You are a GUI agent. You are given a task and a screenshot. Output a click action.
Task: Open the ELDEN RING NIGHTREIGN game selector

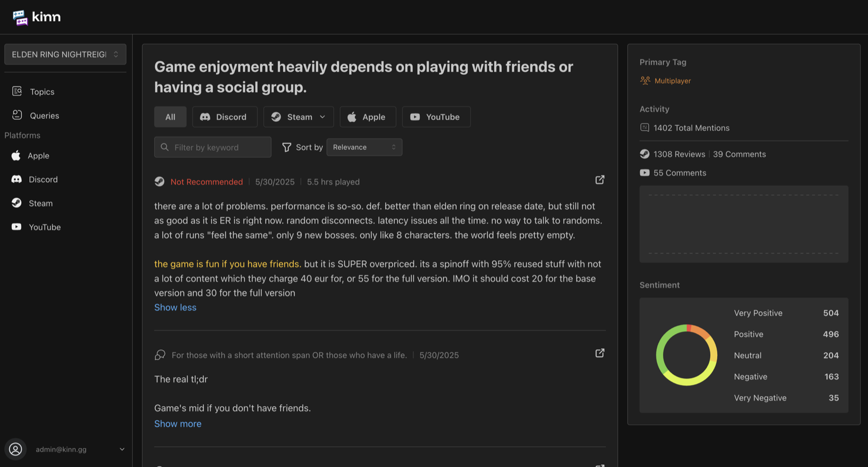click(65, 54)
